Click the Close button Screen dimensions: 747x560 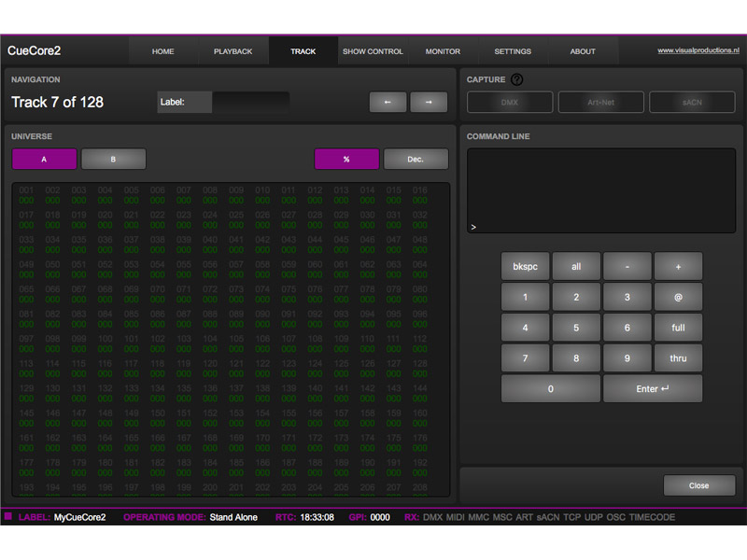click(698, 485)
